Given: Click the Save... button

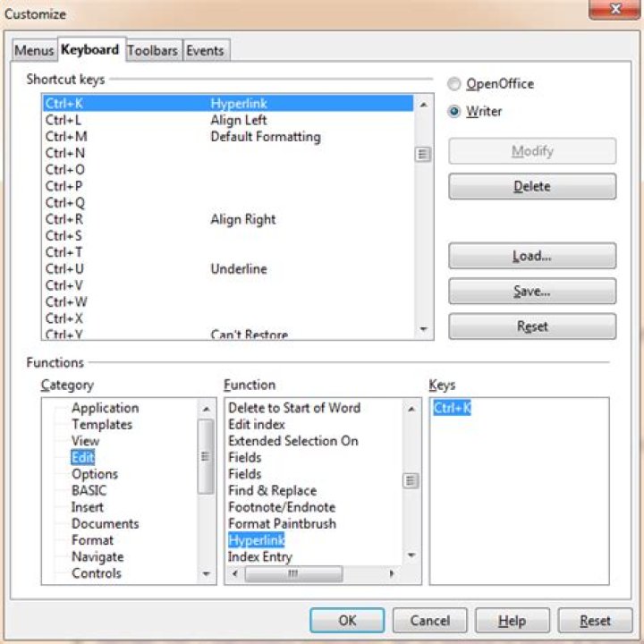Looking at the screenshot, I should pyautogui.click(x=532, y=292).
